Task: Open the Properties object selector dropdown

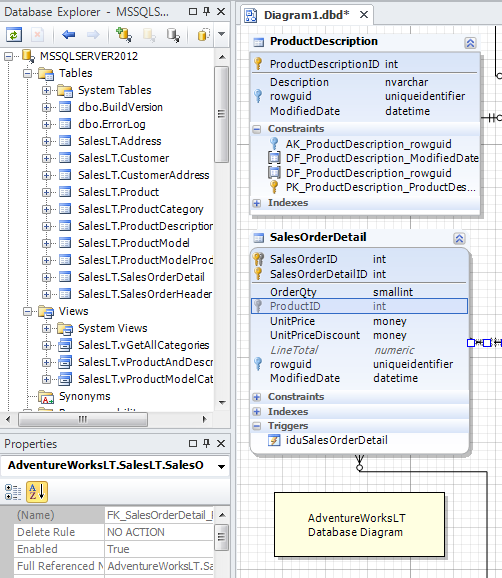Action: pos(221,466)
